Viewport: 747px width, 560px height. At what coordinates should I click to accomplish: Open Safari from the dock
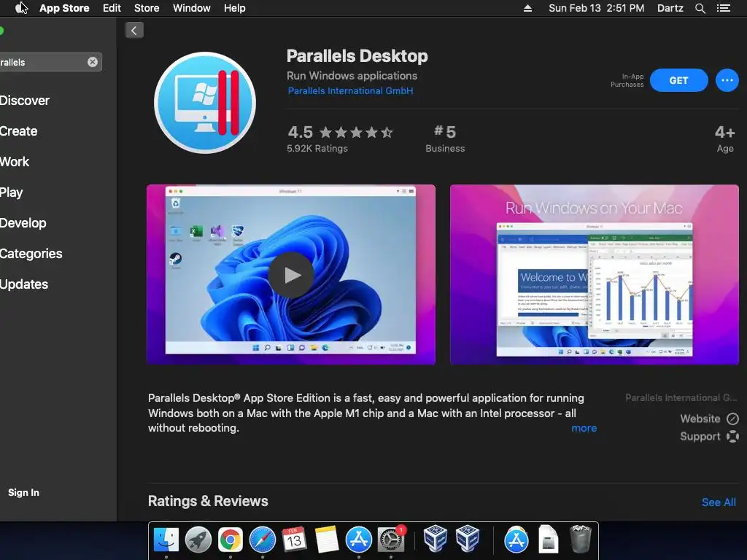263,540
